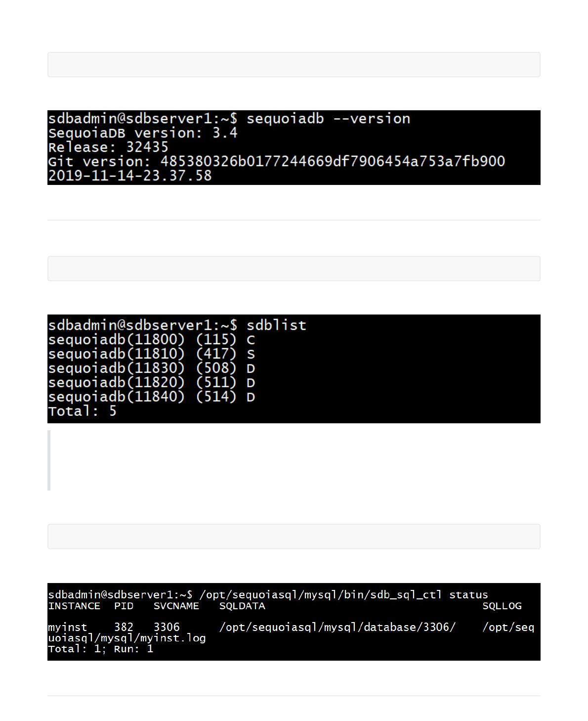This screenshot has height=721, width=588.
Task: Click the sdb_sql_ctl status command line
Action: (268, 595)
